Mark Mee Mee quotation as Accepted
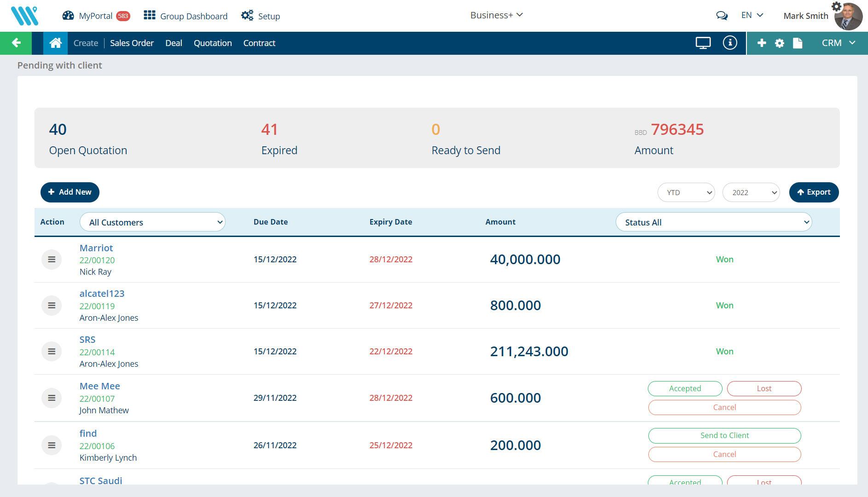This screenshot has height=497, width=868. coord(685,388)
